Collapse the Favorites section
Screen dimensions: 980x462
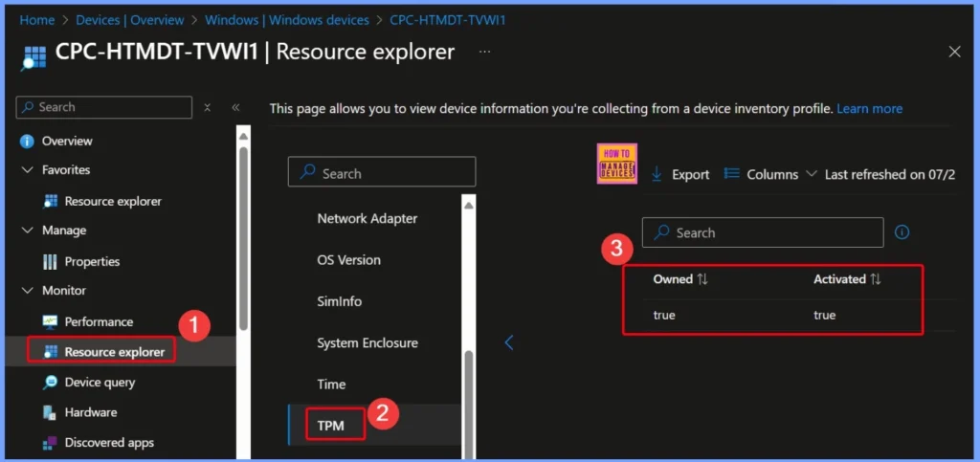27,170
